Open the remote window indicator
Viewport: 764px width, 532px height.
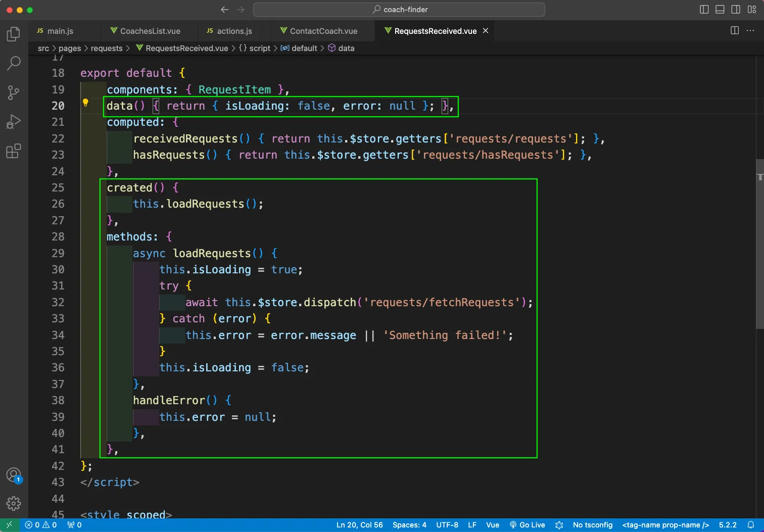pos(9,525)
